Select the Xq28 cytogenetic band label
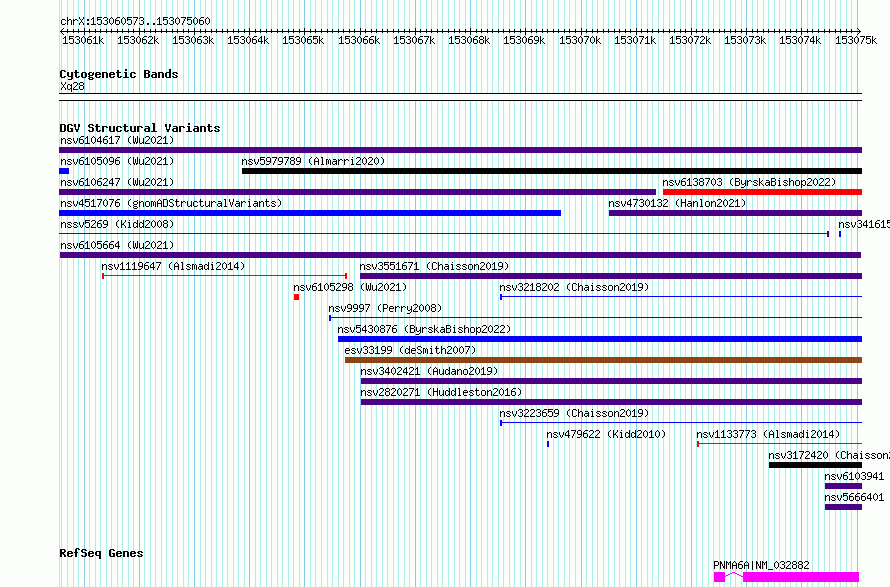The height and width of the screenshot is (587, 890). tap(72, 86)
